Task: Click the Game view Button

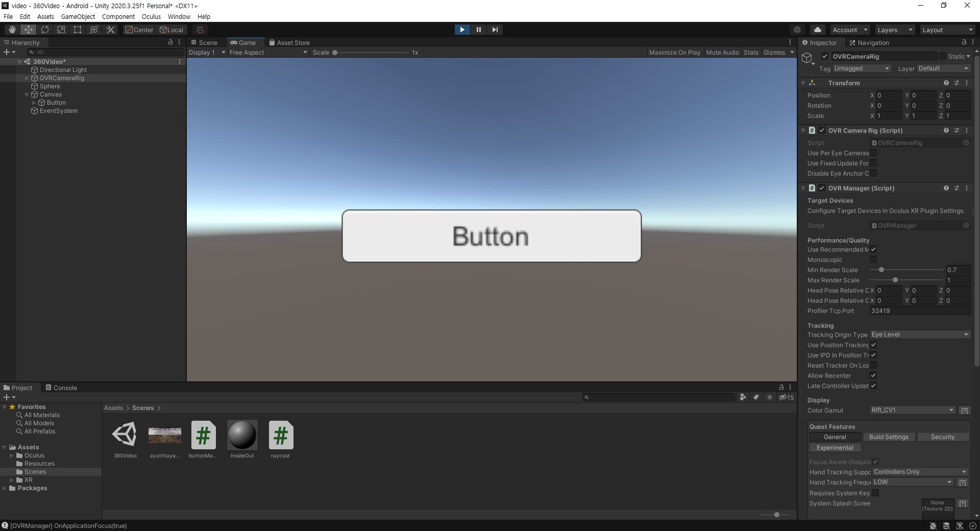Action: (x=492, y=236)
